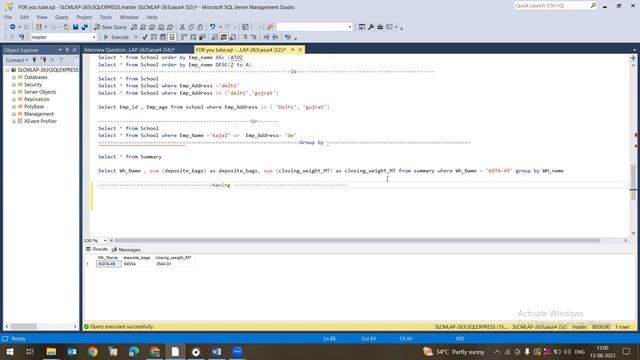Open Outlook from the taskbar
Image resolution: width=640 pixels, height=360 pixels.
[72, 352]
